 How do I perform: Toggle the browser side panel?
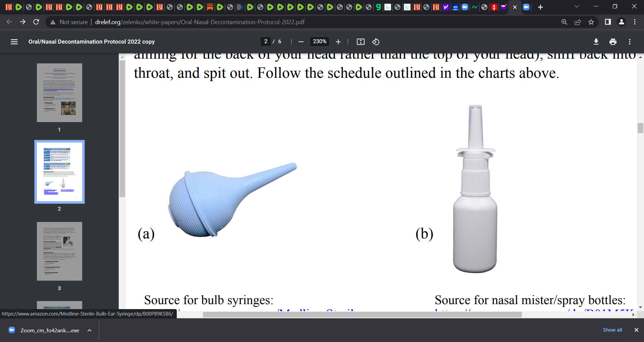click(x=607, y=22)
